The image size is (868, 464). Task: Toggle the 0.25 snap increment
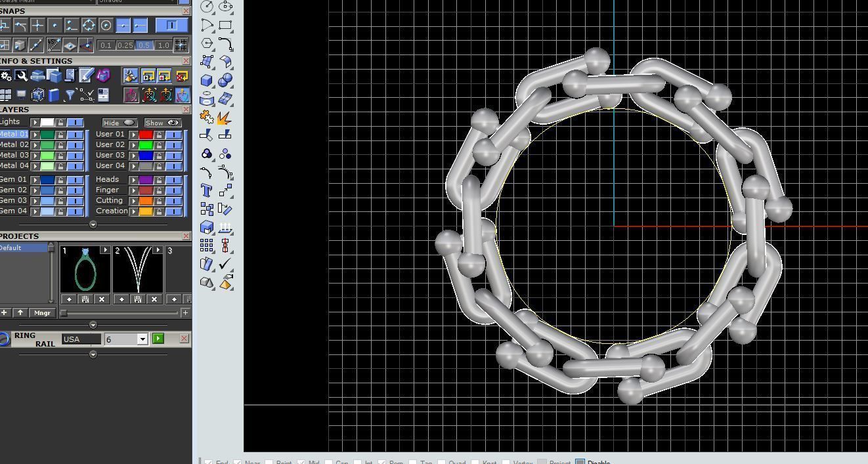tap(125, 45)
